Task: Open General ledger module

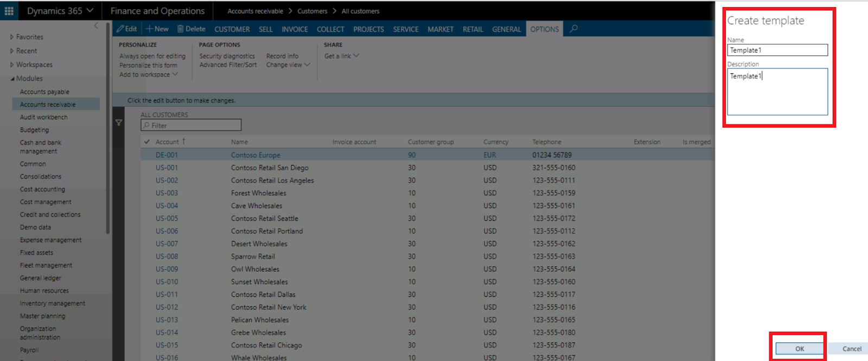Action: tap(41, 278)
